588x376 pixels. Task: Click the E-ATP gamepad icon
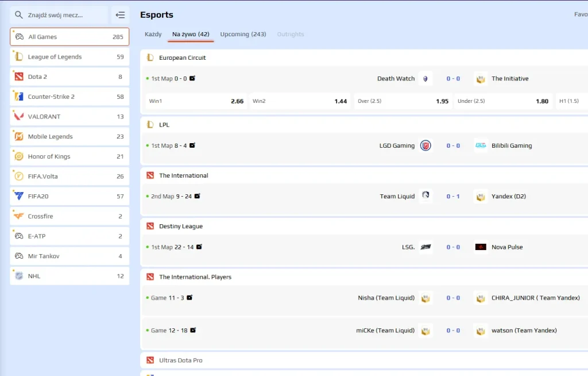pos(19,236)
